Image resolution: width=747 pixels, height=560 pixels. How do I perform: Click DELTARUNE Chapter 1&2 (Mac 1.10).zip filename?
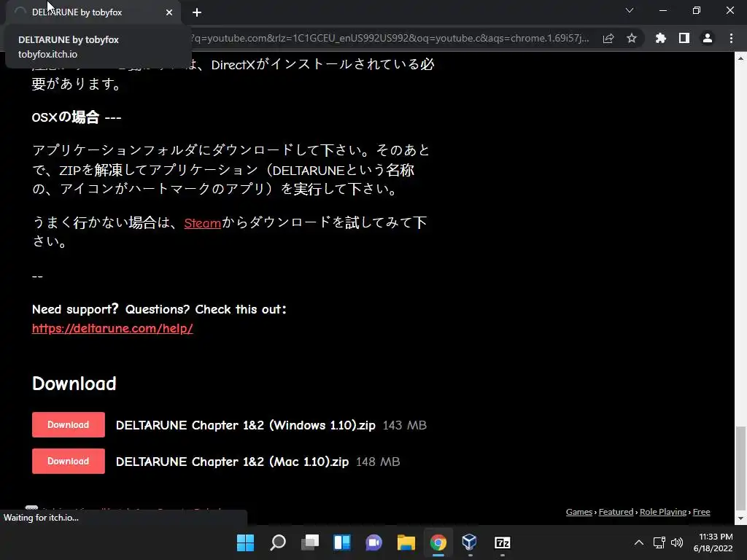tap(232, 462)
